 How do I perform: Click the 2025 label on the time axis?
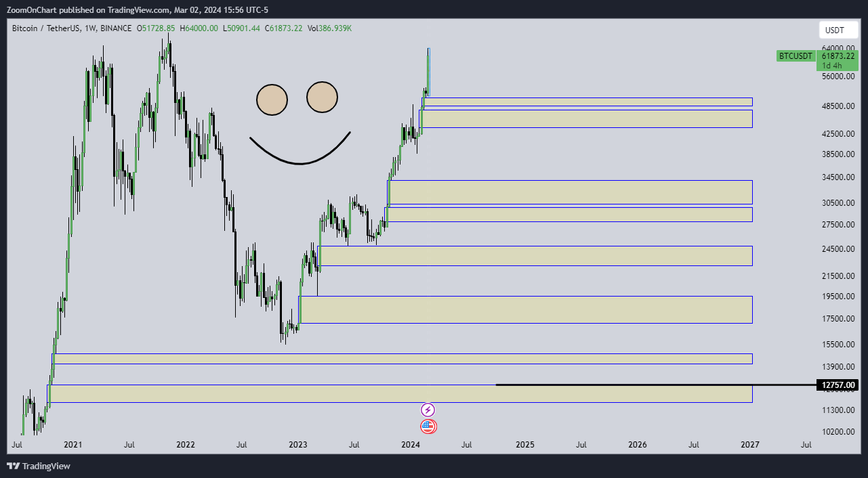(x=524, y=445)
